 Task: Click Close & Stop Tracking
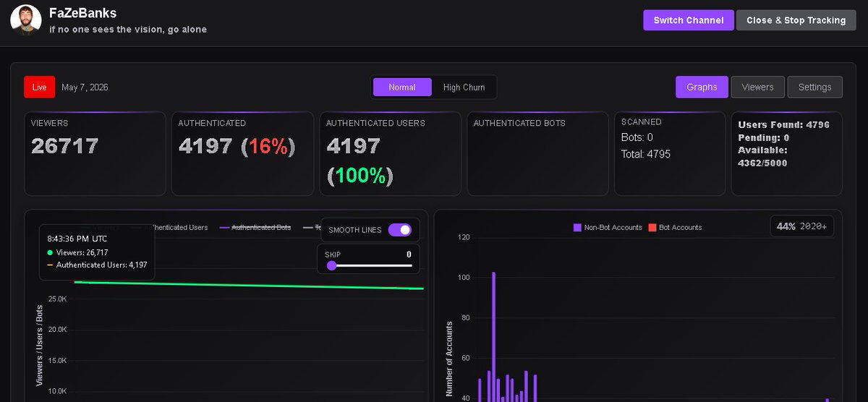(796, 20)
